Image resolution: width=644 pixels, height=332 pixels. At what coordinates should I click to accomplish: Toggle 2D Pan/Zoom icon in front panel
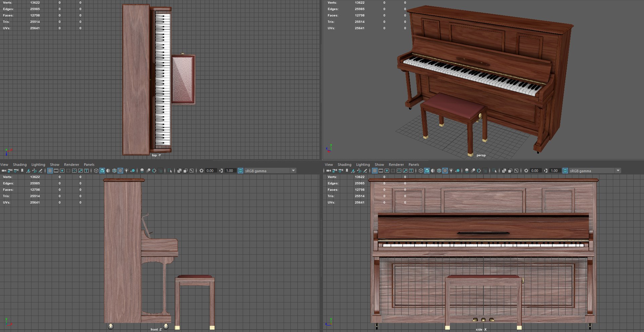point(34,171)
